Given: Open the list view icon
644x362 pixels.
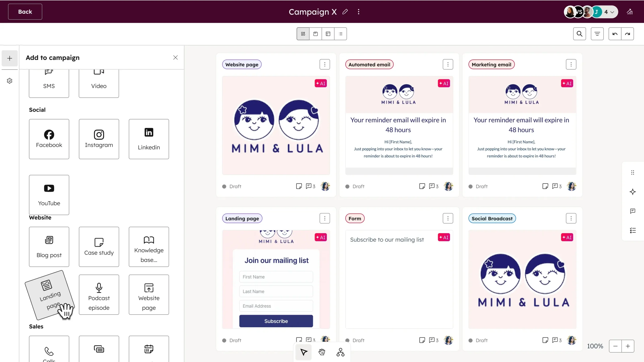Looking at the screenshot, I should click(x=341, y=33).
